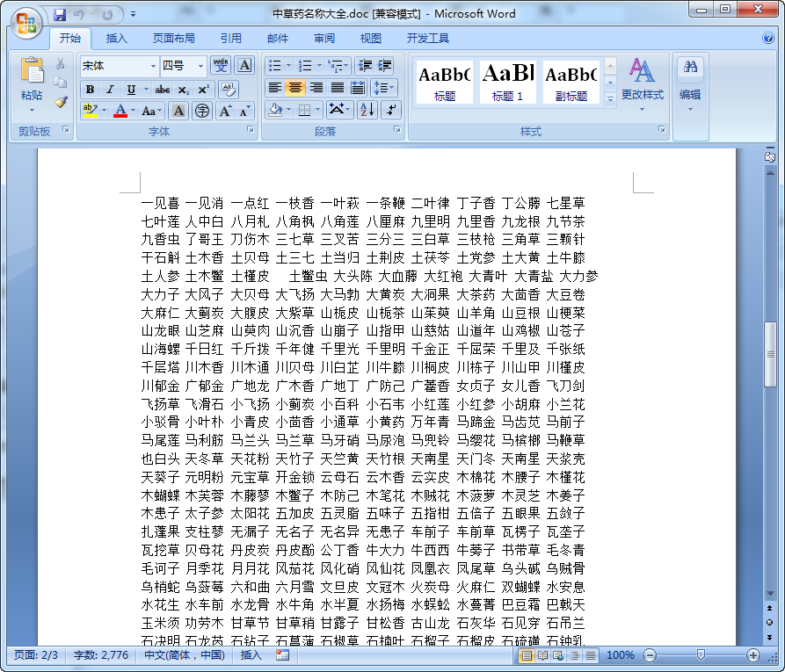Click vertical scrollbar thumb
The image size is (785, 672).
(x=770, y=355)
